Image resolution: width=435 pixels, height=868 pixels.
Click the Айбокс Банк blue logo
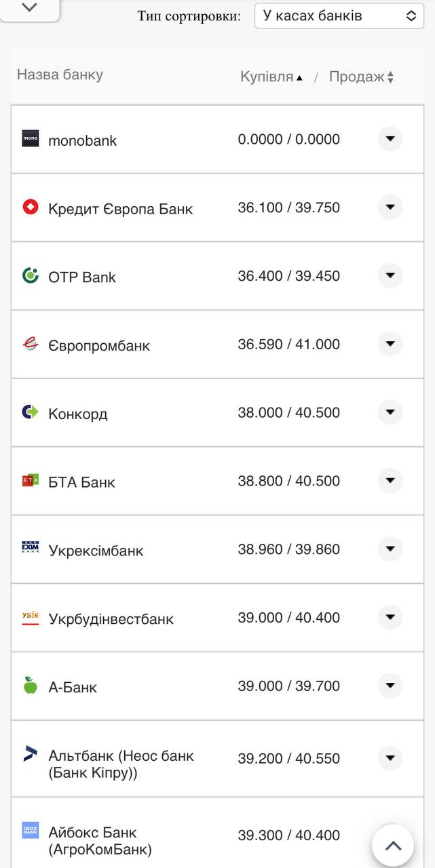30,830
